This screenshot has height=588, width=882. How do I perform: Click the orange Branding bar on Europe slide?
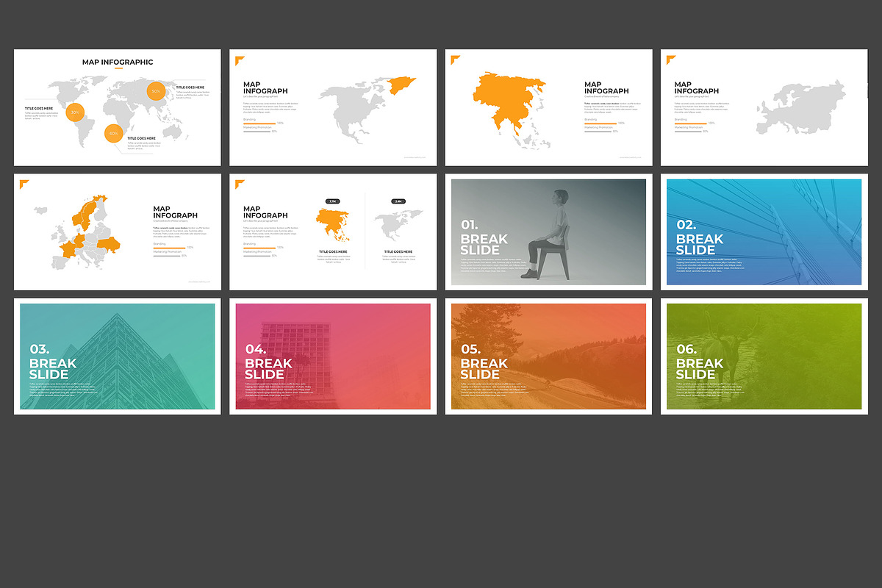coord(169,248)
